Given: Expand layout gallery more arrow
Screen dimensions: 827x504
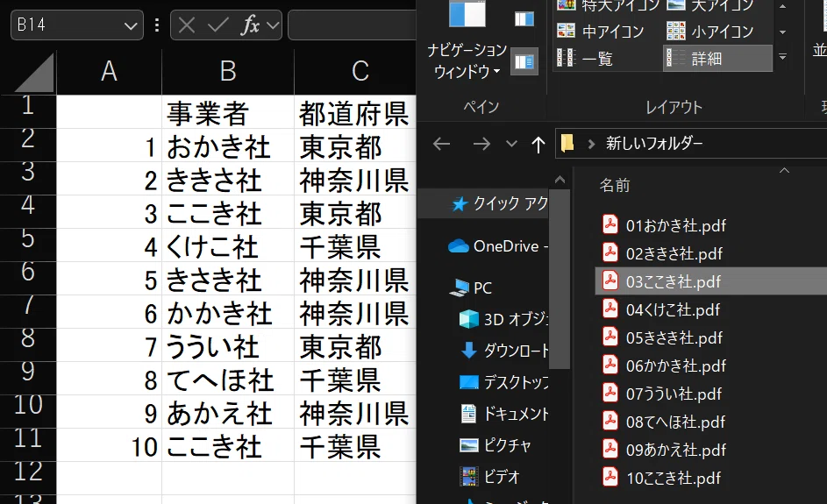Looking at the screenshot, I should (782, 56).
